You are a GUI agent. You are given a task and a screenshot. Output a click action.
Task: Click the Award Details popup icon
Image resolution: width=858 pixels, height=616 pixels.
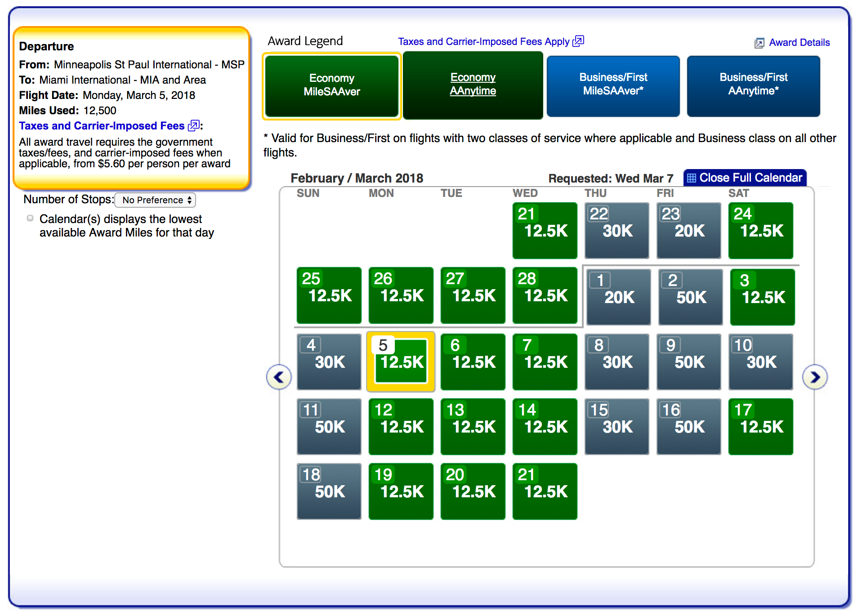point(759,43)
